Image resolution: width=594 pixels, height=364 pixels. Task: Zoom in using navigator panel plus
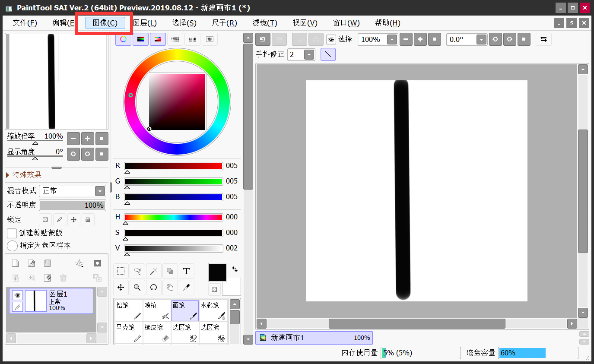(x=88, y=139)
